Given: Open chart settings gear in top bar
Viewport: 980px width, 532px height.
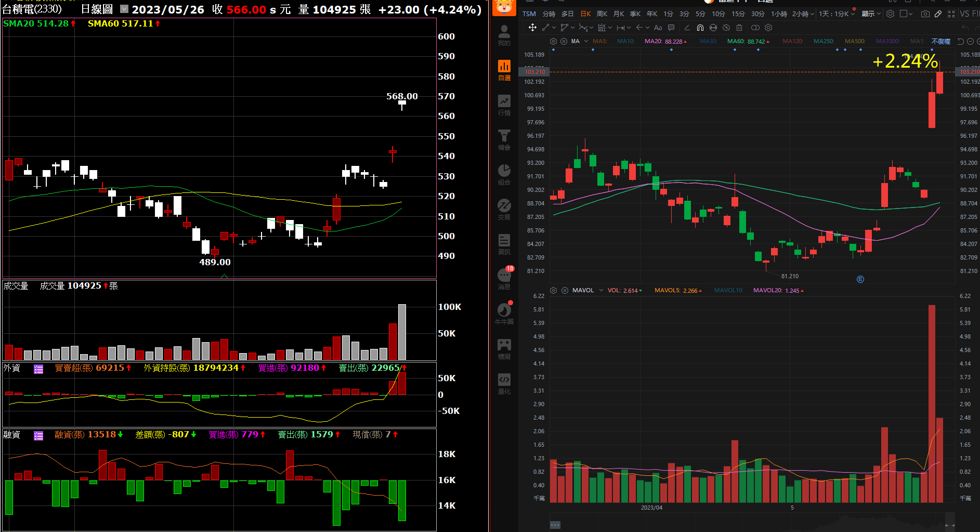Looking at the screenshot, I should [890, 14].
